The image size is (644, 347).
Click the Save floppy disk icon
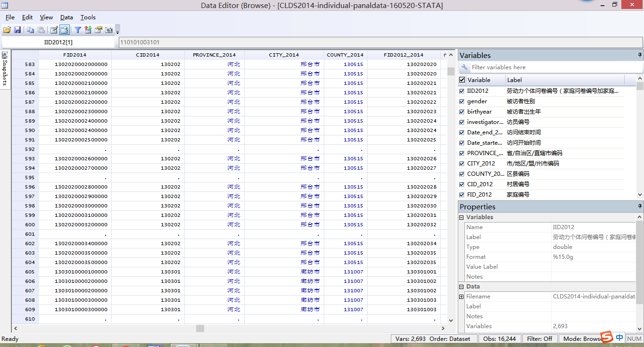point(17,30)
